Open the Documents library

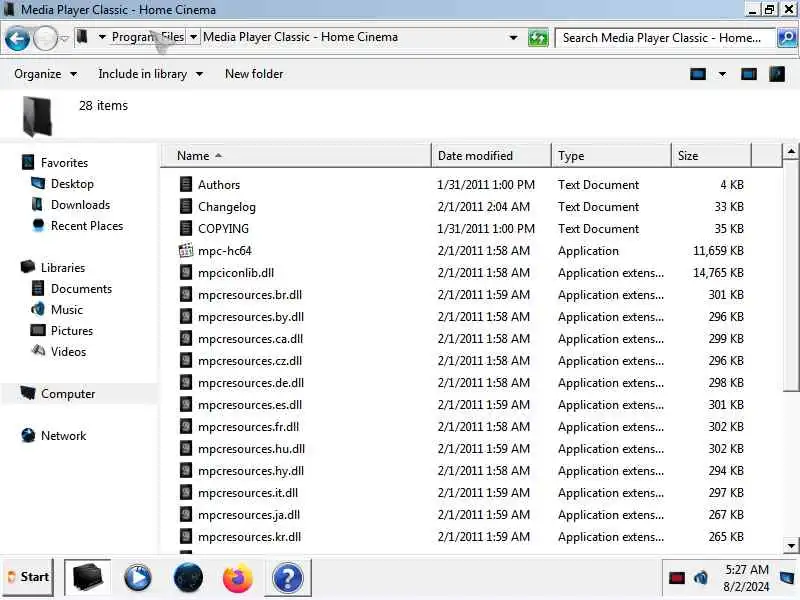81,288
